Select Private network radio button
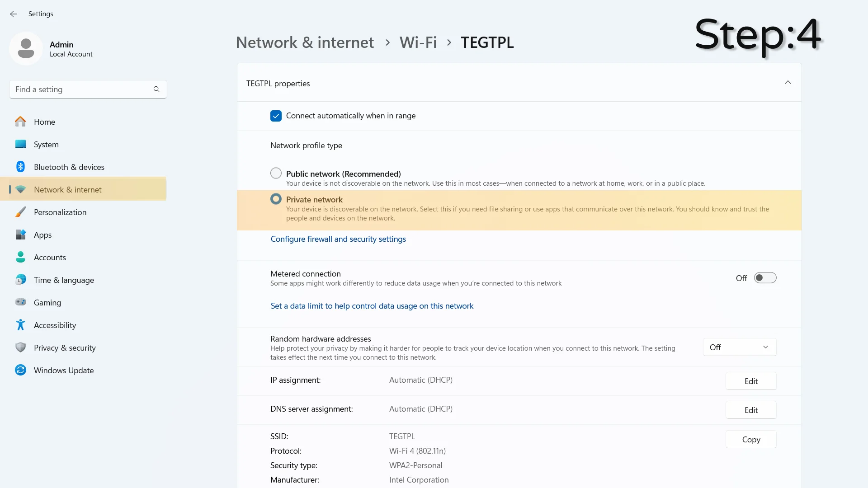Viewport: 868px width, 488px height. point(276,199)
